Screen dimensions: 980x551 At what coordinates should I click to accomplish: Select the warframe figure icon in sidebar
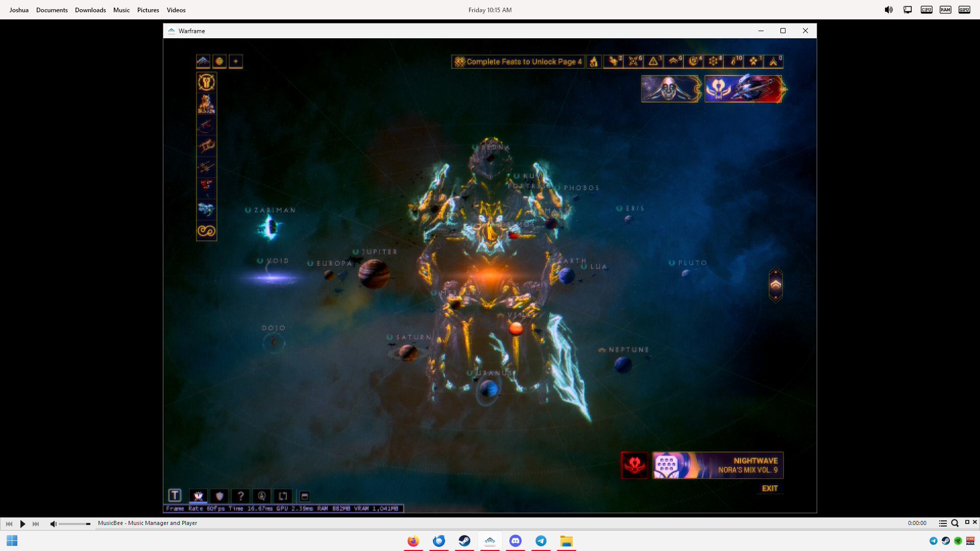[206, 104]
